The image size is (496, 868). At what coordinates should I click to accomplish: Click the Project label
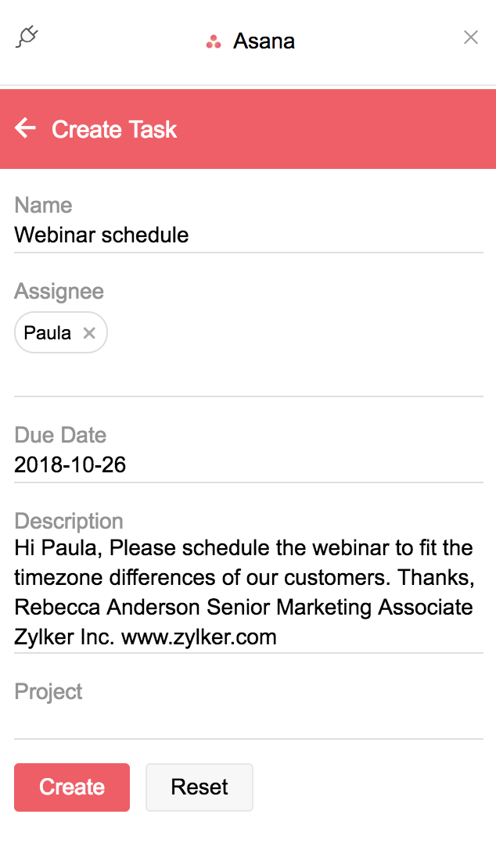49,691
